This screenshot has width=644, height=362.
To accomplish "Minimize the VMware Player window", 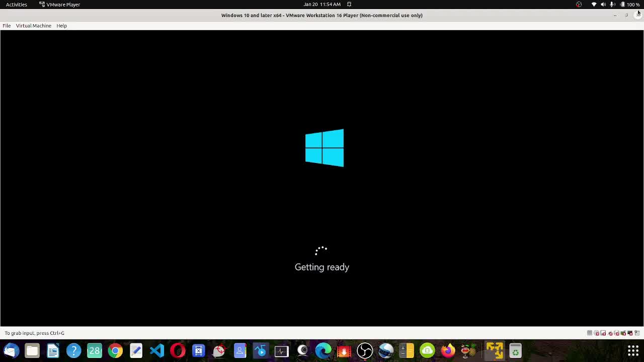I will tap(615, 15).
